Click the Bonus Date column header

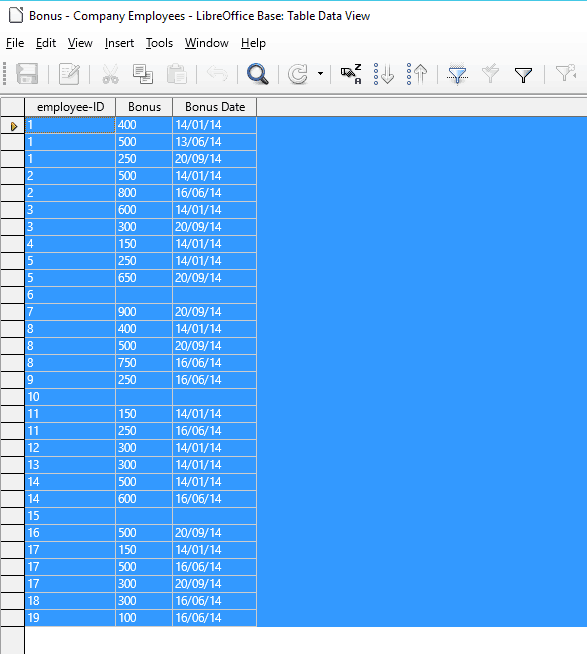click(215, 107)
